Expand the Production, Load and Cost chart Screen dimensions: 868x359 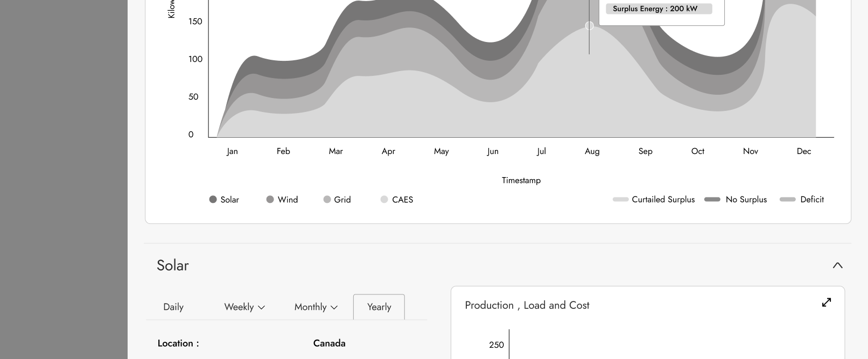coord(827,302)
